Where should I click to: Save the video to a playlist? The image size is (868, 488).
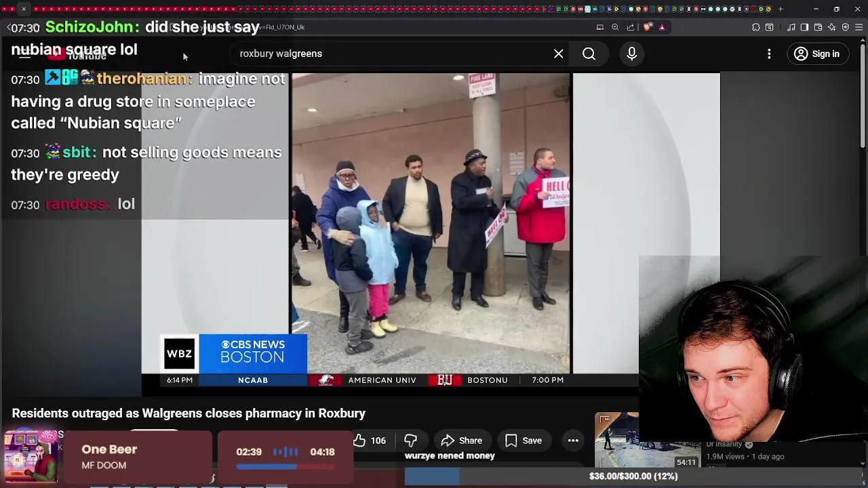click(x=523, y=441)
